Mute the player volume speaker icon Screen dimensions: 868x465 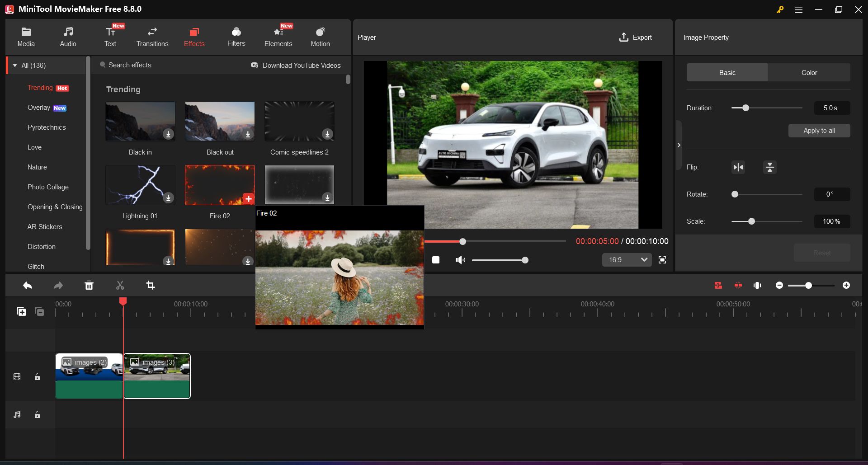pyautogui.click(x=460, y=260)
